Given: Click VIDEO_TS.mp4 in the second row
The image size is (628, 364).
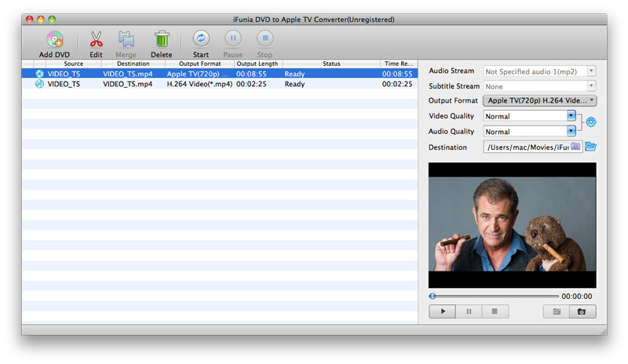Looking at the screenshot, I should [x=128, y=84].
